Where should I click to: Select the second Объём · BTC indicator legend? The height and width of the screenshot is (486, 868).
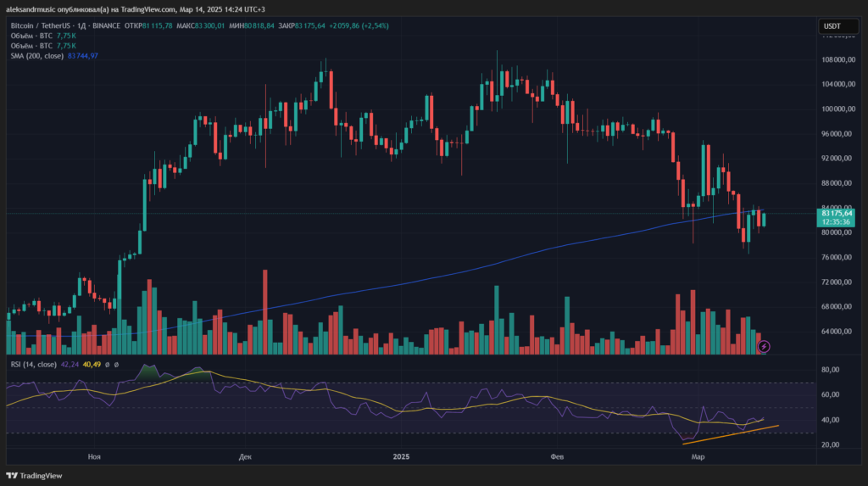(31, 46)
